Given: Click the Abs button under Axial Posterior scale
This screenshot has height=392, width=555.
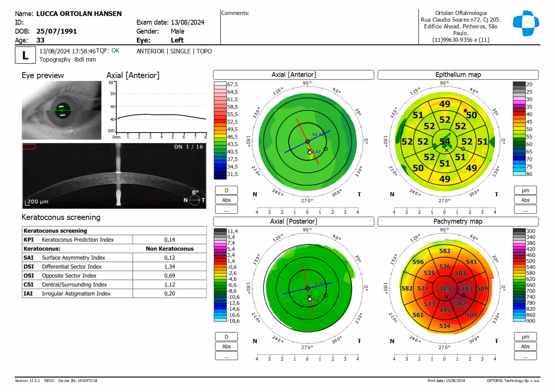Looking at the screenshot, I should coord(226,346).
